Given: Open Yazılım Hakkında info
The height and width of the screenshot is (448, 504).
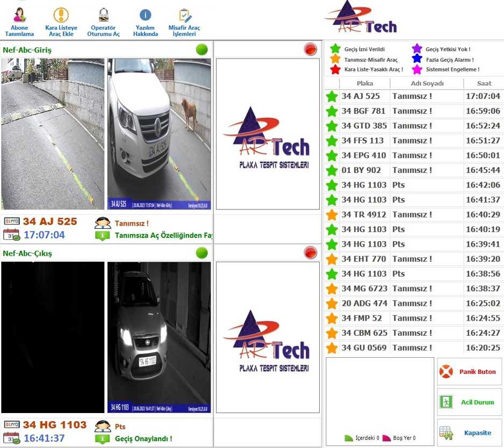Looking at the screenshot, I should 145,21.
